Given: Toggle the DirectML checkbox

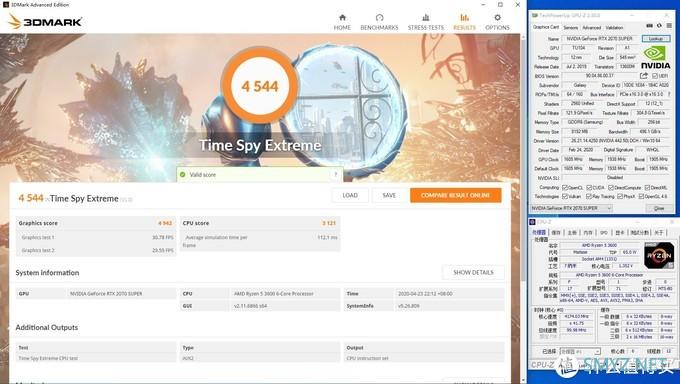Looking at the screenshot, I should coord(647,187).
